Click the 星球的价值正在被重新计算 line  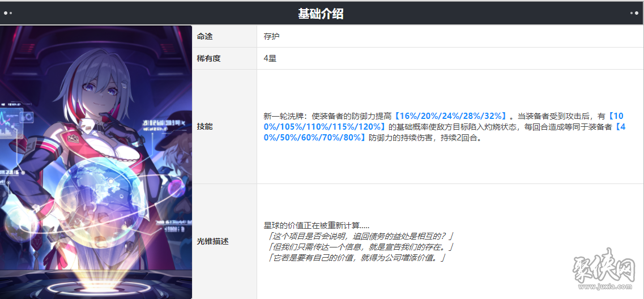pyautogui.click(x=317, y=225)
